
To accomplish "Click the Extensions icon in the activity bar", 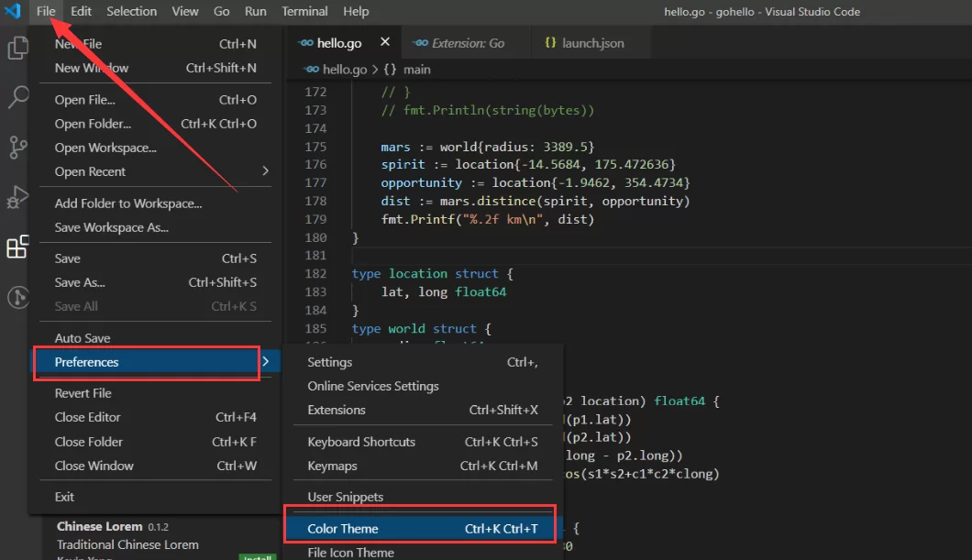I will pos(17,247).
